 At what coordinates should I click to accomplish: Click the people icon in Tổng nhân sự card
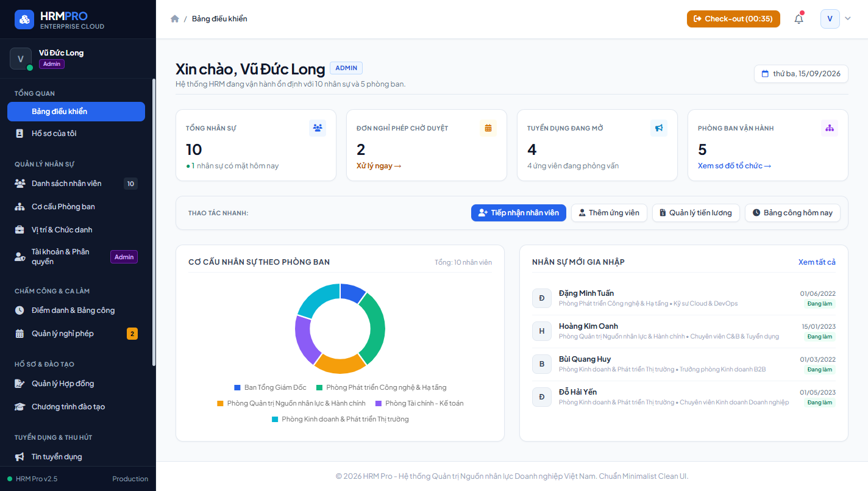coord(318,128)
